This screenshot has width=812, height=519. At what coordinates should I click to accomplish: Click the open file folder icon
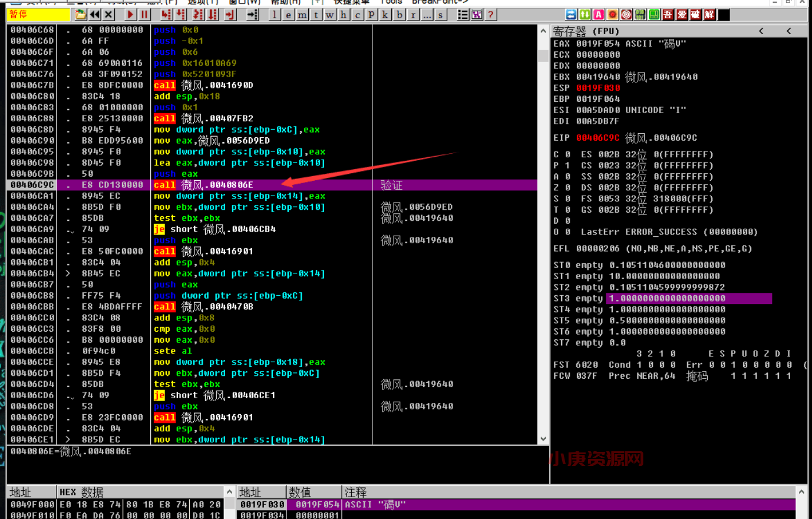click(x=80, y=15)
